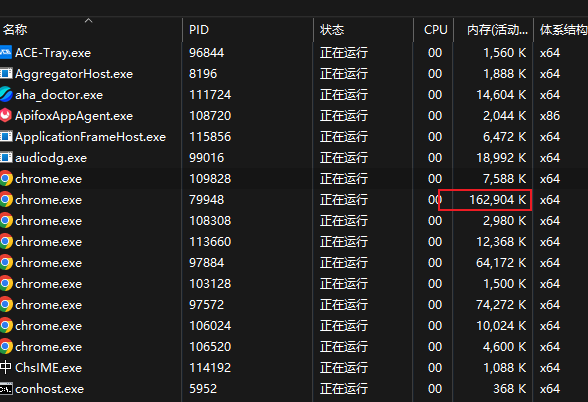The width and height of the screenshot is (588, 402).
Task: Sort by the PID column header
Action: click(248, 29)
